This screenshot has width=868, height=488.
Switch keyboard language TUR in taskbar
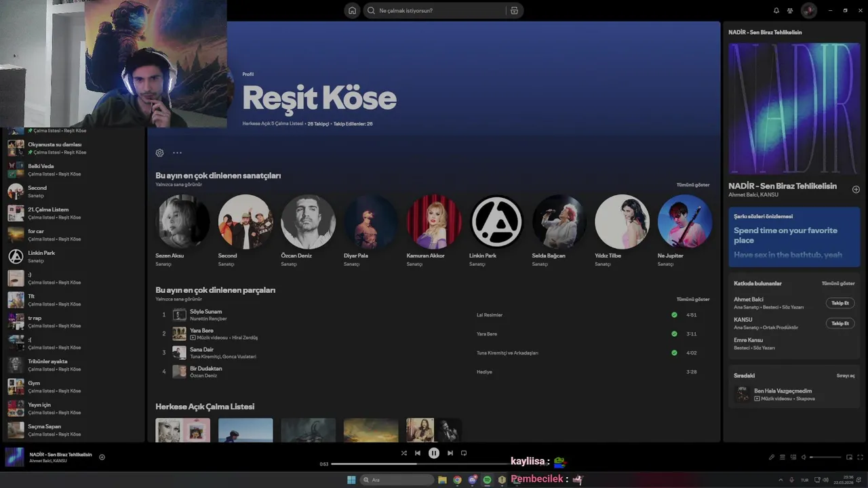tap(805, 480)
